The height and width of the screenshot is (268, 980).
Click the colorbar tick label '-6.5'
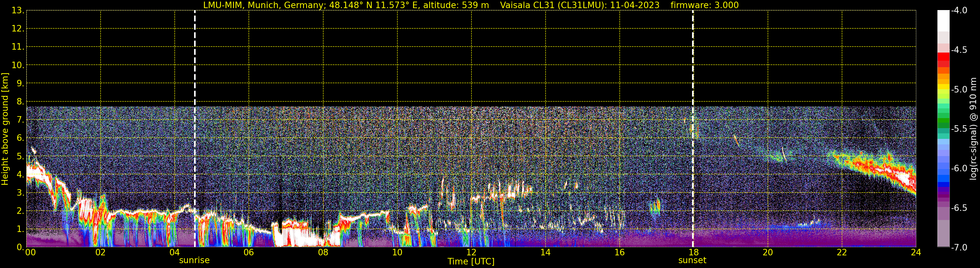click(x=959, y=208)
